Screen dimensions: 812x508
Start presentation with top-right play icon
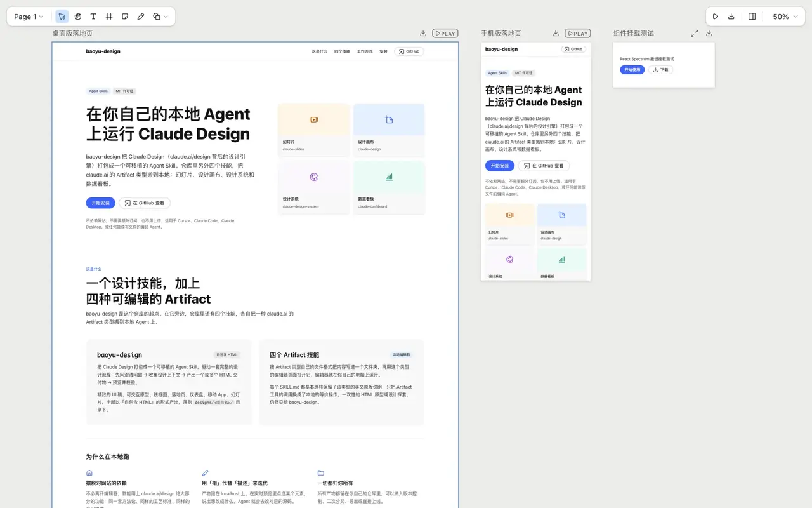click(x=716, y=17)
